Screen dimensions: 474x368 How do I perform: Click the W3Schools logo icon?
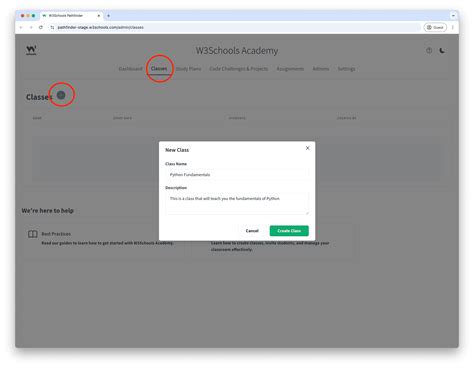pyautogui.click(x=31, y=50)
